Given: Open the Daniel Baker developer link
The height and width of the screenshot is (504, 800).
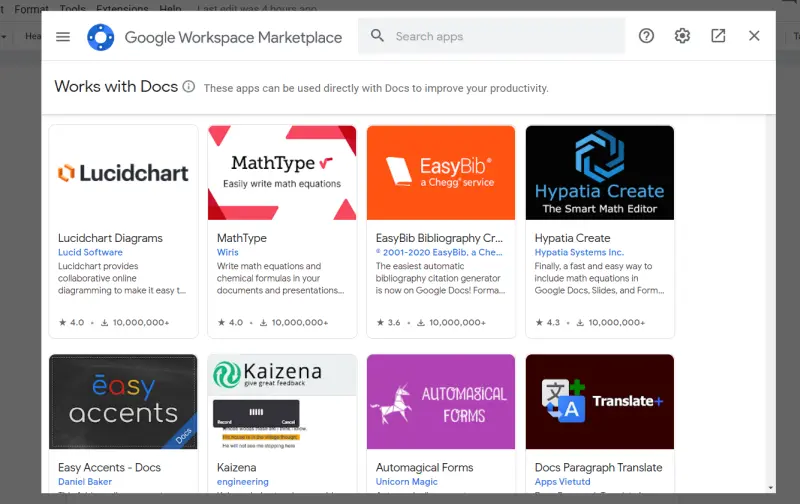Looking at the screenshot, I should point(85,482).
